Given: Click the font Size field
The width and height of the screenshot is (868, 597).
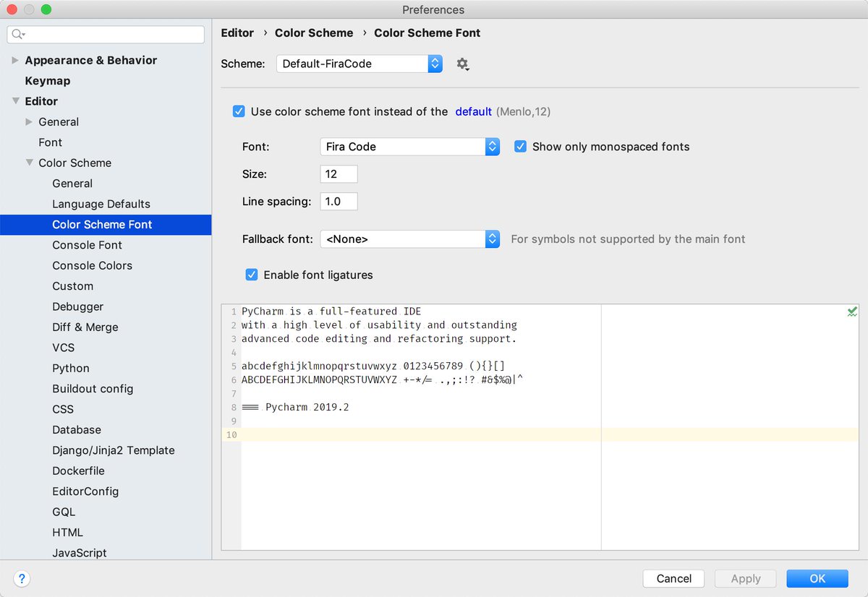Looking at the screenshot, I should [339, 173].
